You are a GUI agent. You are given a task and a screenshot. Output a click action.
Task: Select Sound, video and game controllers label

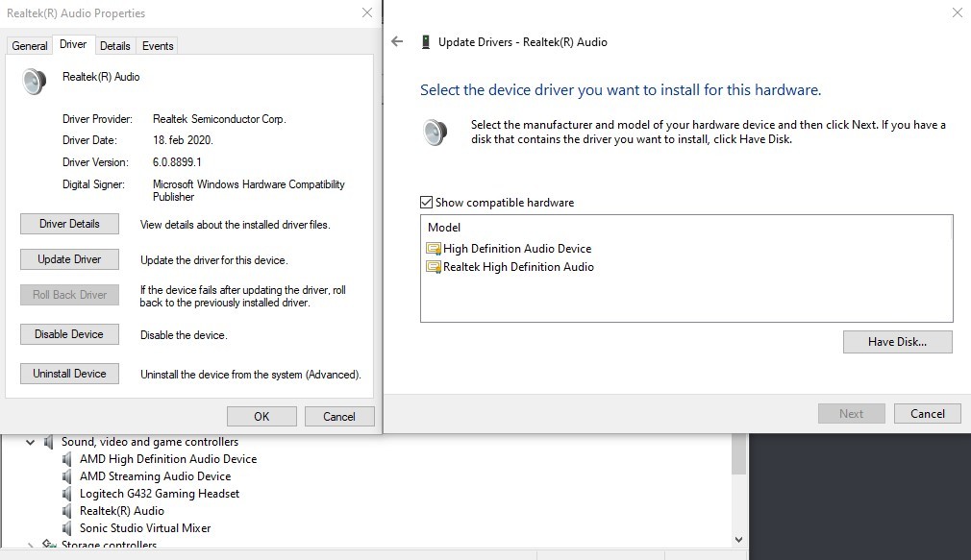tap(149, 442)
